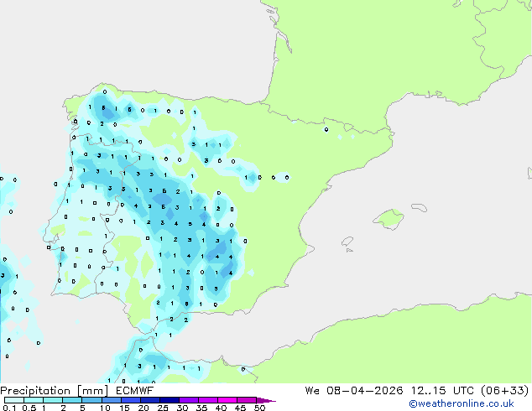The width and height of the screenshot is (532, 411).
Task: Click the Mallorca island on the map
Action: (389, 219)
